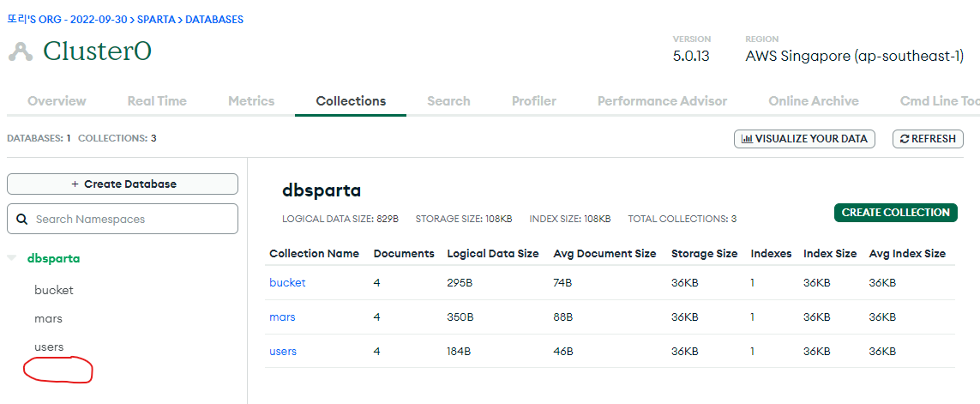Click the AWS Singapore region text
This screenshot has width=980, height=404.
coord(855,57)
